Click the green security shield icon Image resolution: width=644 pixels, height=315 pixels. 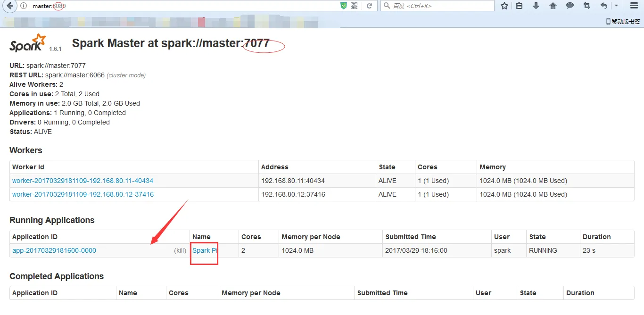(x=344, y=6)
